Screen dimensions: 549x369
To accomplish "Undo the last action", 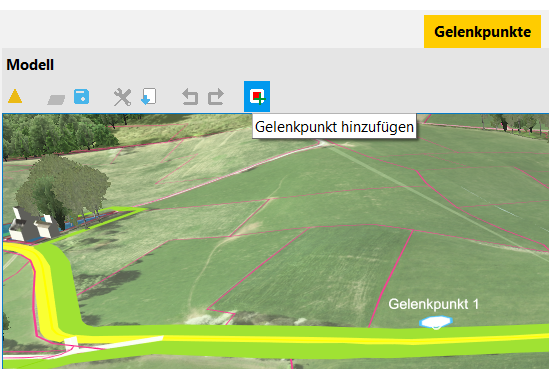I will coord(190,97).
